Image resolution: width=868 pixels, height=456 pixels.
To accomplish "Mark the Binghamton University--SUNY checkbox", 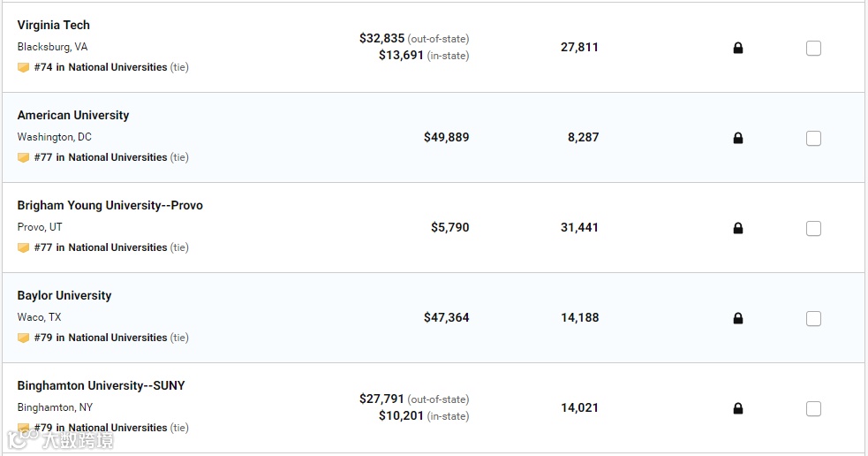I will (813, 409).
